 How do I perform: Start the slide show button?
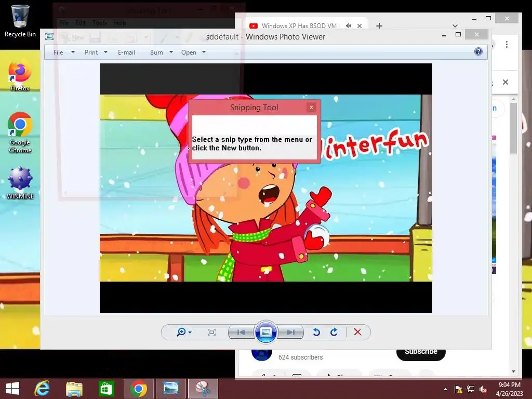pyautogui.click(x=265, y=332)
